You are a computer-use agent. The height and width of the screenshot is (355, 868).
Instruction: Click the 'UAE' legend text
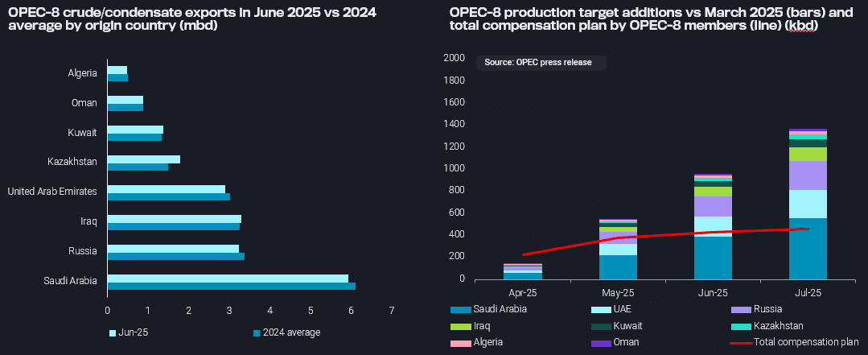[622, 310]
